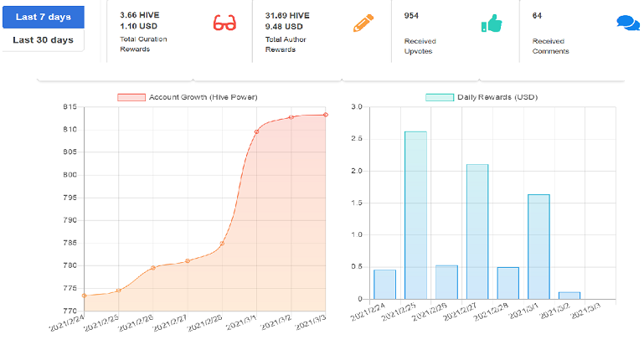Click the 2021/2/25 point on growth line

pyautogui.click(x=119, y=291)
